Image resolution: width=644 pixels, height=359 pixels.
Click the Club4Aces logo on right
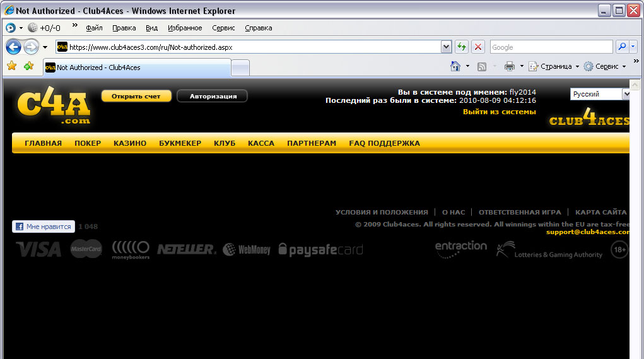click(x=589, y=117)
